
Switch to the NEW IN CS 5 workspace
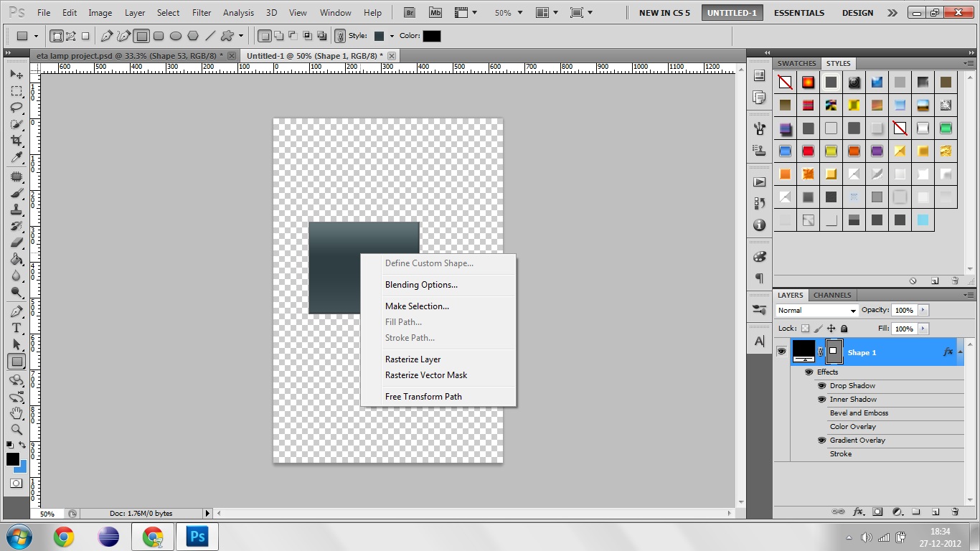(664, 13)
